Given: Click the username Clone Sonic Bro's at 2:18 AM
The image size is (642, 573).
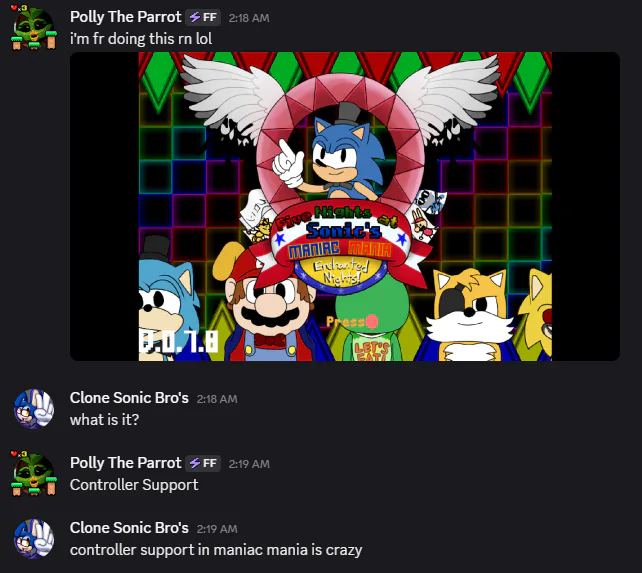Looking at the screenshot, I should 129,398.
